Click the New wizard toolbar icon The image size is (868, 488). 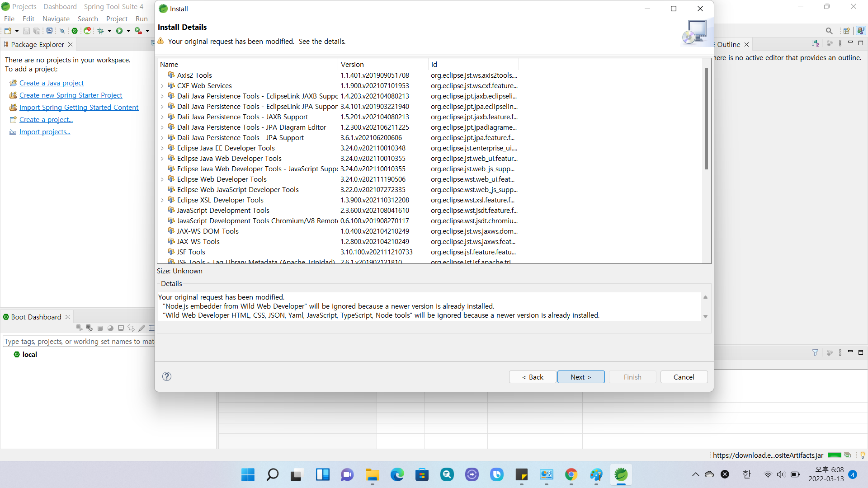8,31
